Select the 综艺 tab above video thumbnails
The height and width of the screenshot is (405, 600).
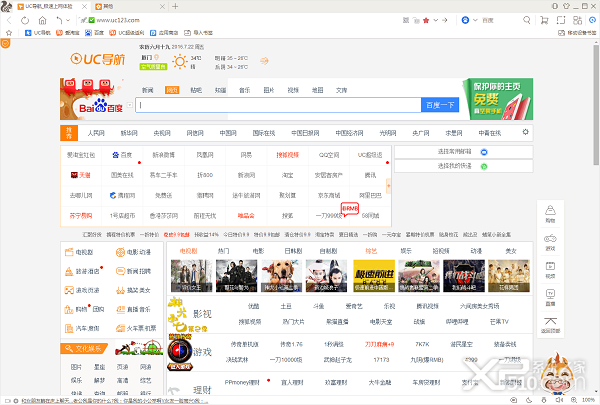coord(371,251)
